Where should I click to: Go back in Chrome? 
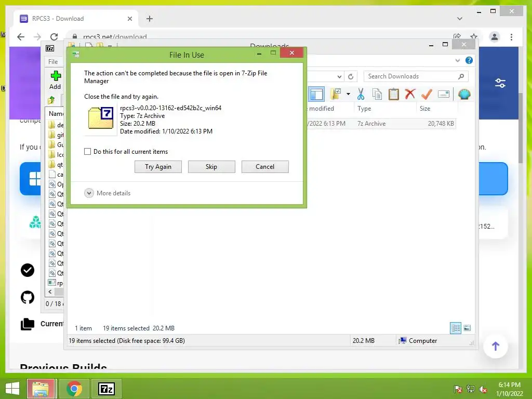(x=21, y=37)
